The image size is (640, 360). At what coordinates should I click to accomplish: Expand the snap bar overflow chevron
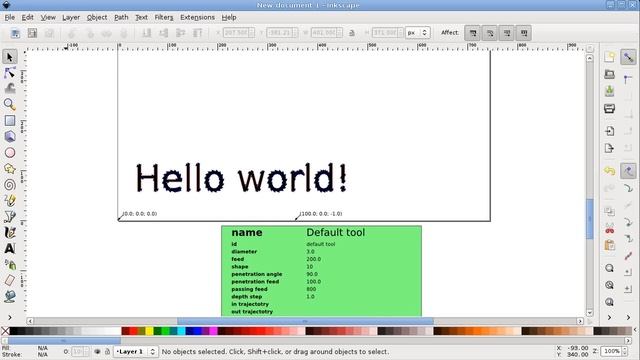coord(628,317)
